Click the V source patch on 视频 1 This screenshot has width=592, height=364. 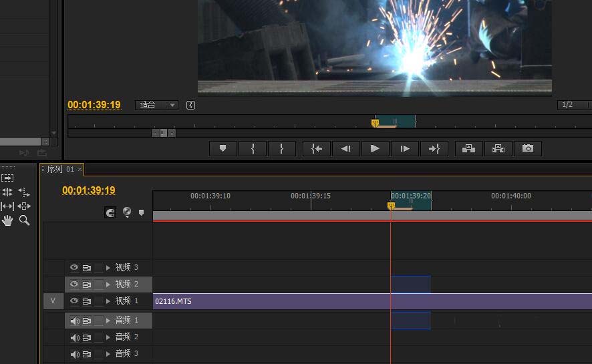pos(53,301)
